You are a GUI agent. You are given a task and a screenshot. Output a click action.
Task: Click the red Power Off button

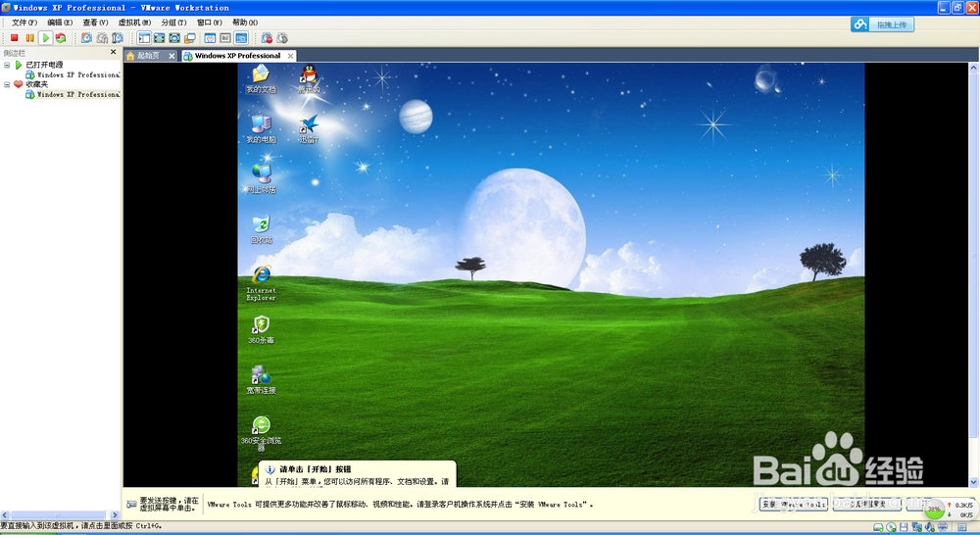pos(15,38)
